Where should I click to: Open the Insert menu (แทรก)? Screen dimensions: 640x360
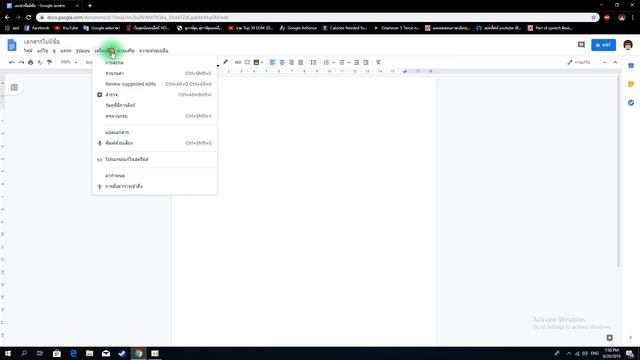66,51
